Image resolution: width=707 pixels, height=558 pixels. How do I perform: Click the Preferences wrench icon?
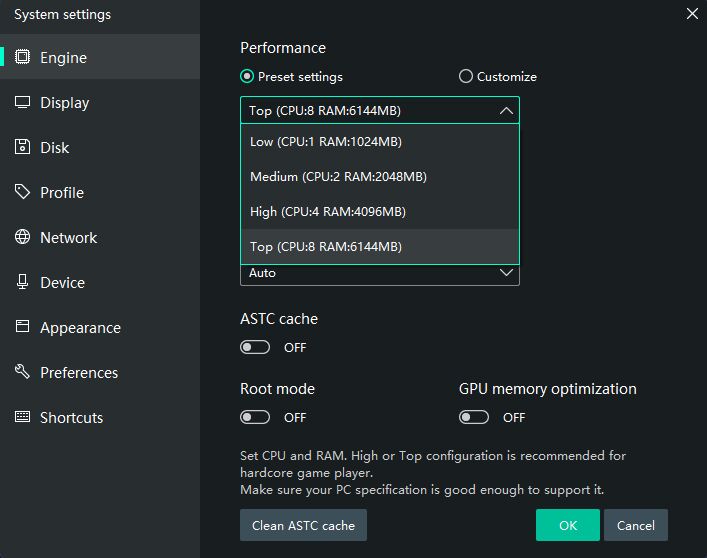click(22, 372)
